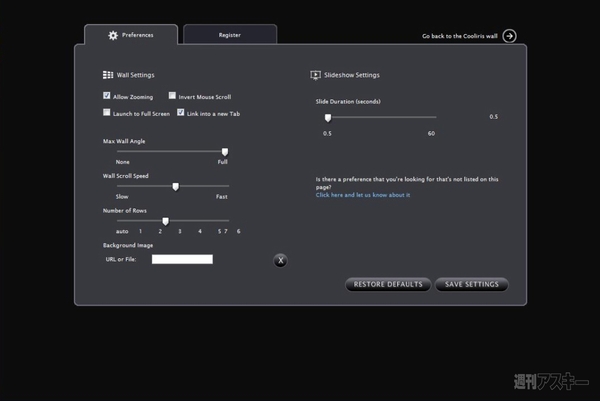Screen dimensions: 600x401
Task: Click the 'Wall Settings' heading text
Action: click(135, 75)
